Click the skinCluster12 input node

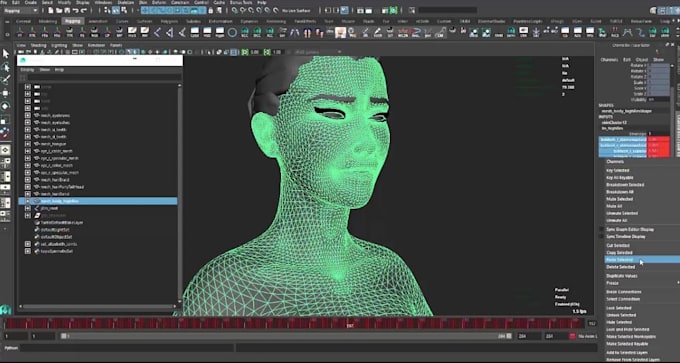point(614,123)
